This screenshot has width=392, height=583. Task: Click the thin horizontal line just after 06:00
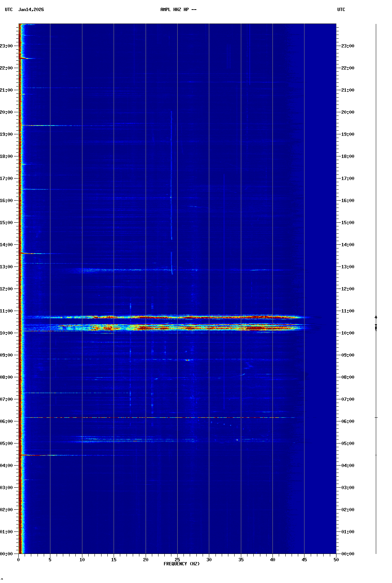pos(165,417)
